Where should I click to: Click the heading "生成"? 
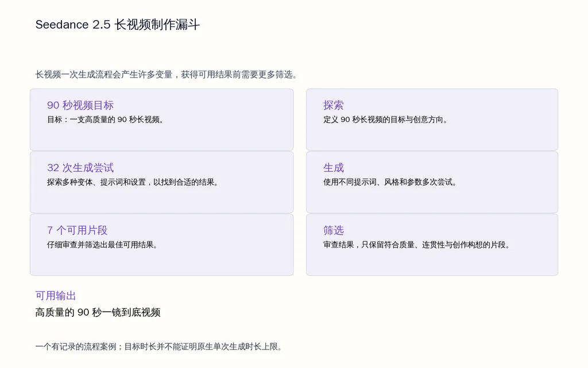334,167
